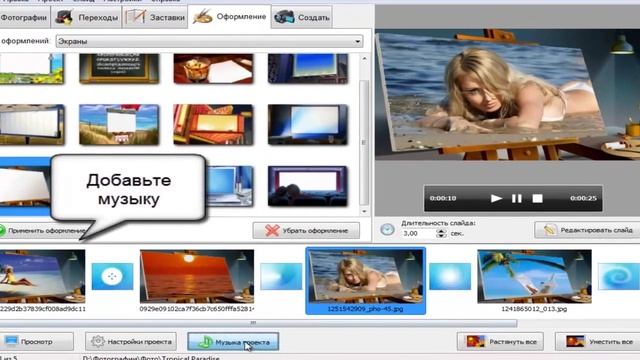Open the transition between the first and sunset slides

click(x=112, y=276)
